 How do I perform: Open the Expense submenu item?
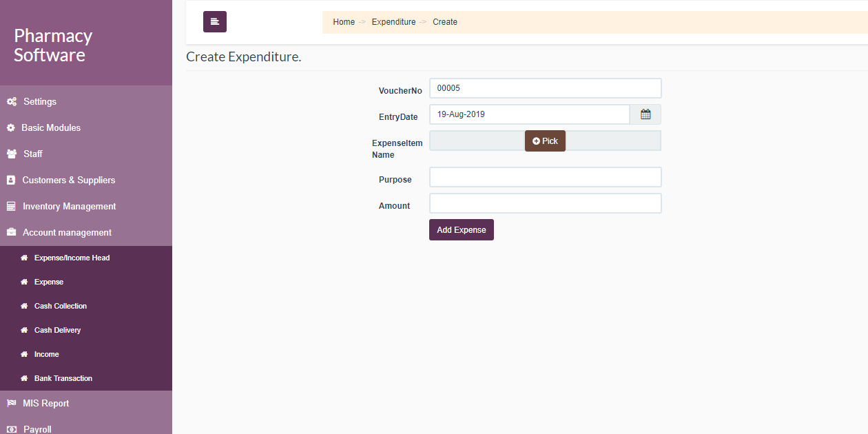pyautogui.click(x=86, y=282)
